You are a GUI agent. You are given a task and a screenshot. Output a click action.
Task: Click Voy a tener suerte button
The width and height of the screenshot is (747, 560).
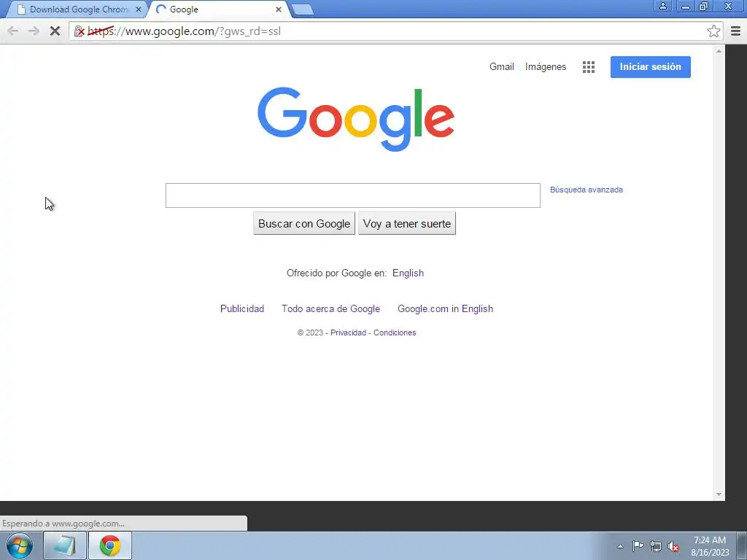[407, 223]
